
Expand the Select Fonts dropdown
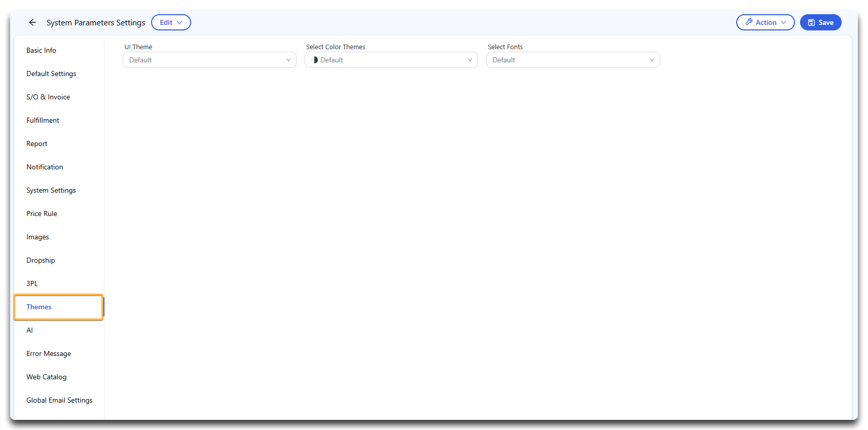click(x=573, y=60)
